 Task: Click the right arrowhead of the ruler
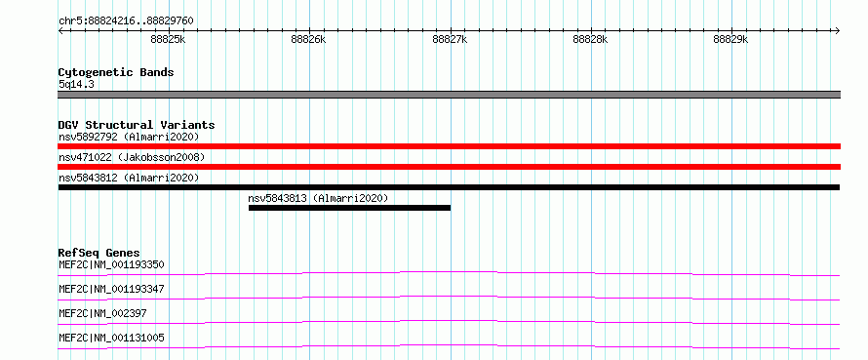point(838,30)
